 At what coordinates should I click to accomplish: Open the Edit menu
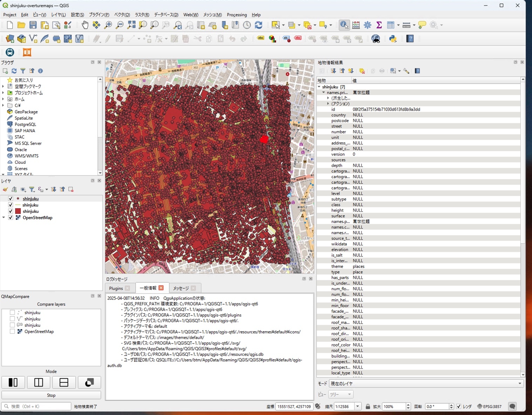pos(25,15)
